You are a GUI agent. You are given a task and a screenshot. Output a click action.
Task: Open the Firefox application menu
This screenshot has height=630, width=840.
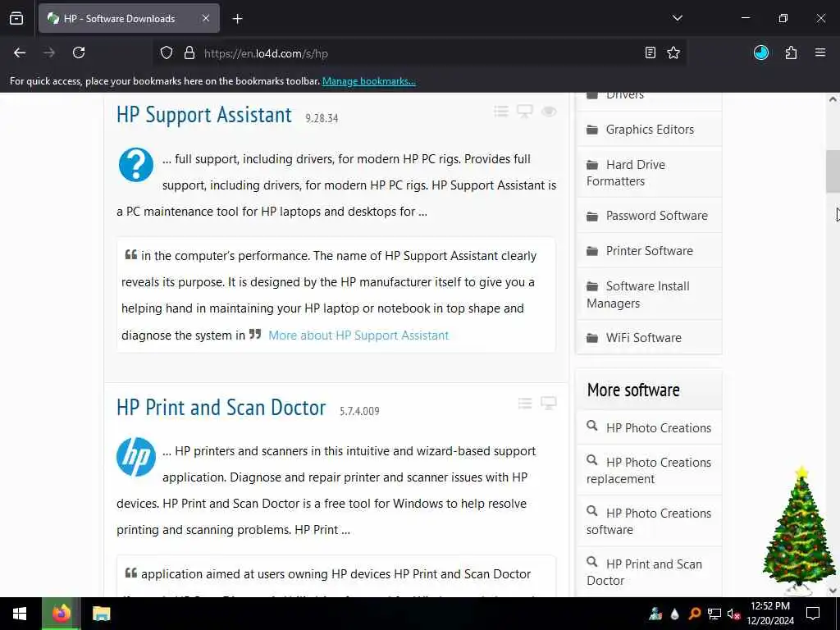point(819,52)
